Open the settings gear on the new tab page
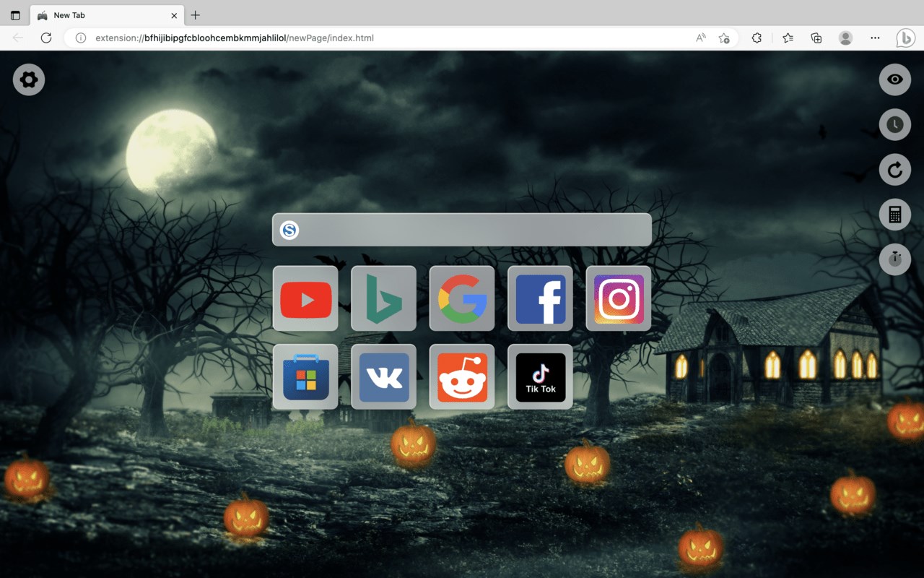 point(29,79)
